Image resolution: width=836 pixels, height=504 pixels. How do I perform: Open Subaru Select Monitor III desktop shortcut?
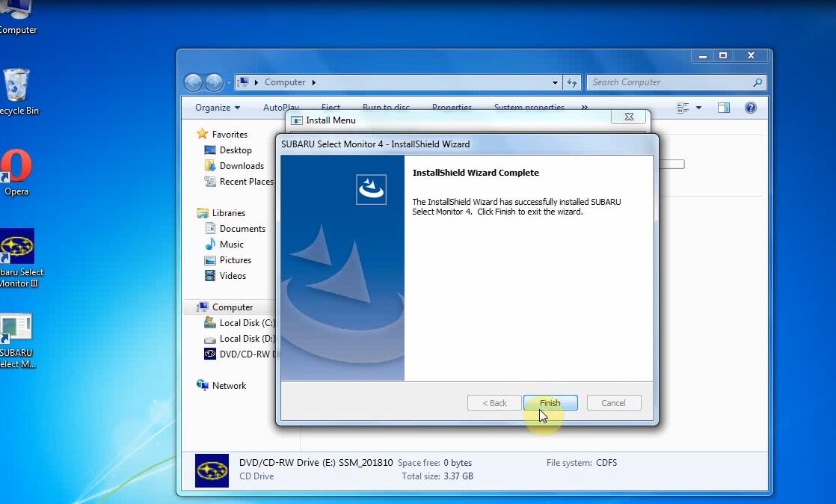click(x=18, y=259)
